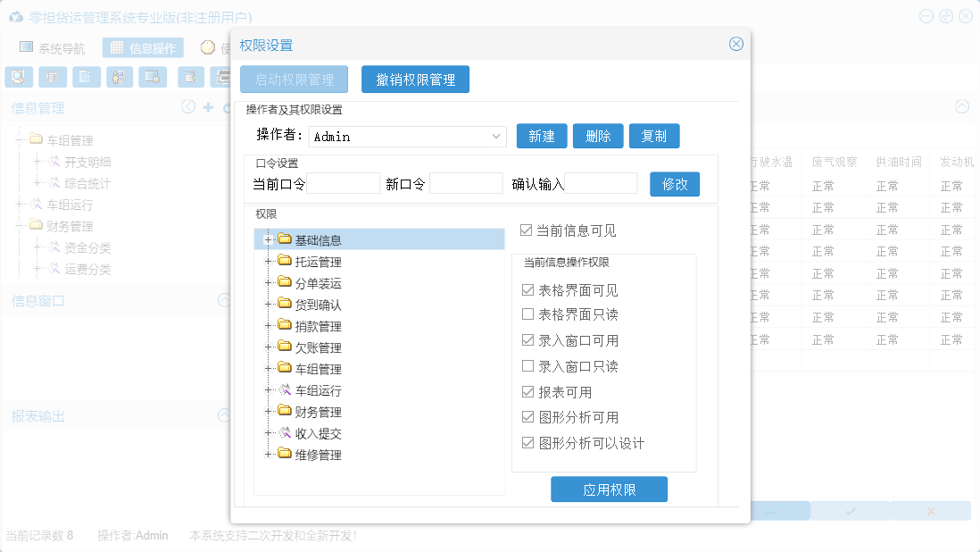Toggle the 当前信息可见 checkbox
Viewport: 980px width, 552px height.
526,230
